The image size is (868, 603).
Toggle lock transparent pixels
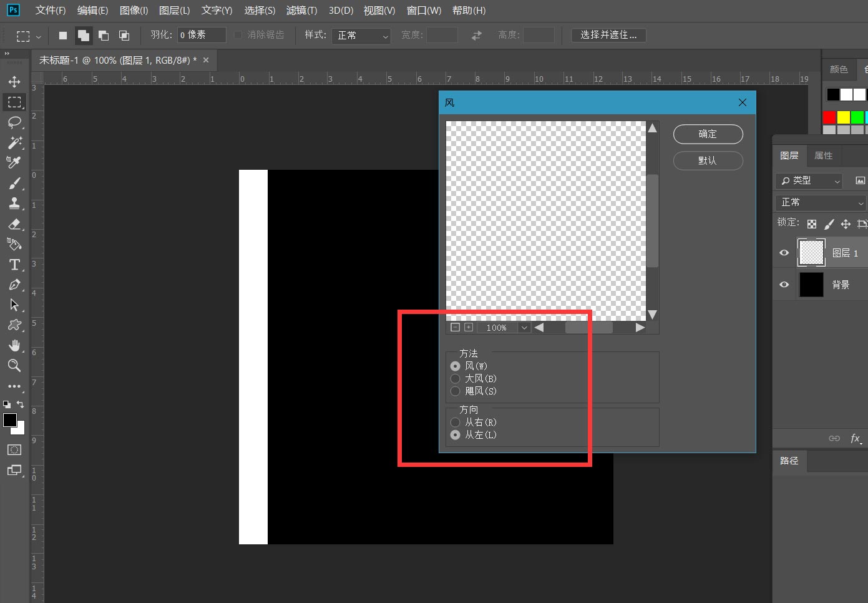click(811, 223)
